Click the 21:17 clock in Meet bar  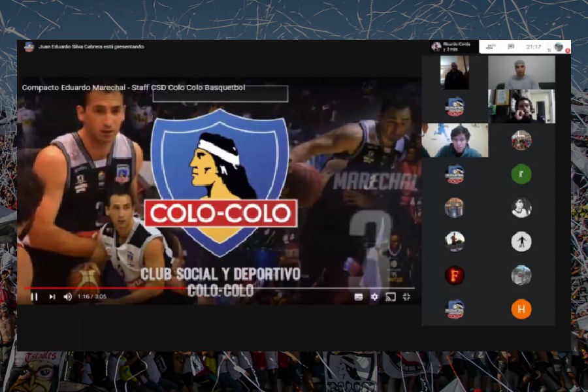coord(533,47)
